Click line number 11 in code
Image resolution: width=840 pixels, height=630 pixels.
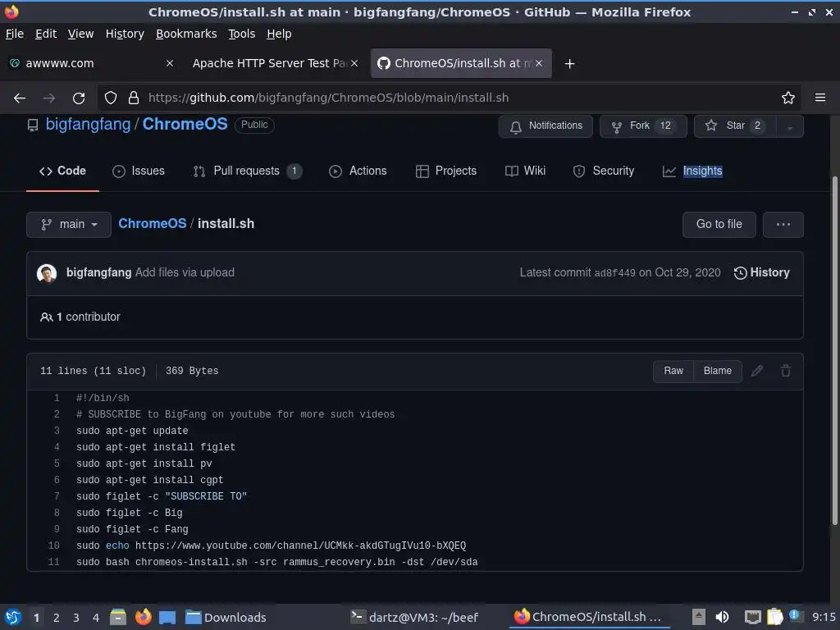(x=53, y=562)
